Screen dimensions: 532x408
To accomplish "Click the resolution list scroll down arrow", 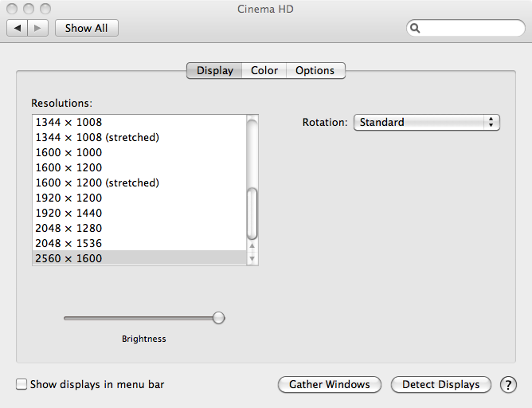I will [x=252, y=259].
